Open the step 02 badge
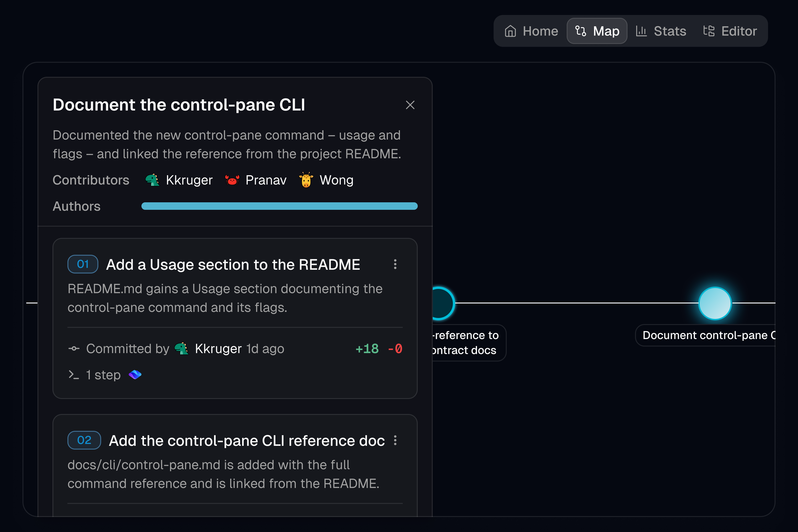The width and height of the screenshot is (798, 532). [x=84, y=440]
